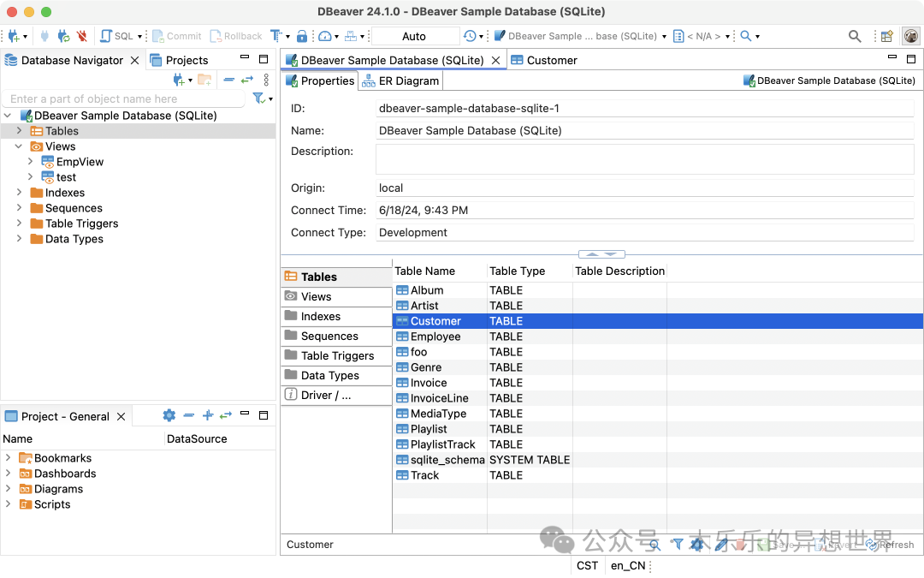The width and height of the screenshot is (924, 578).
Task: Expand the Indexes folder in navigator
Action: coord(19,193)
